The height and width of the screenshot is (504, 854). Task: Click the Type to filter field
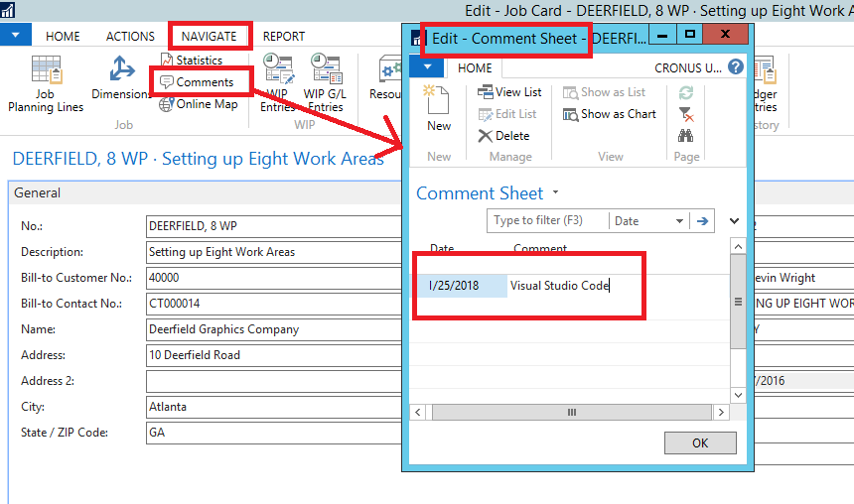coord(548,220)
